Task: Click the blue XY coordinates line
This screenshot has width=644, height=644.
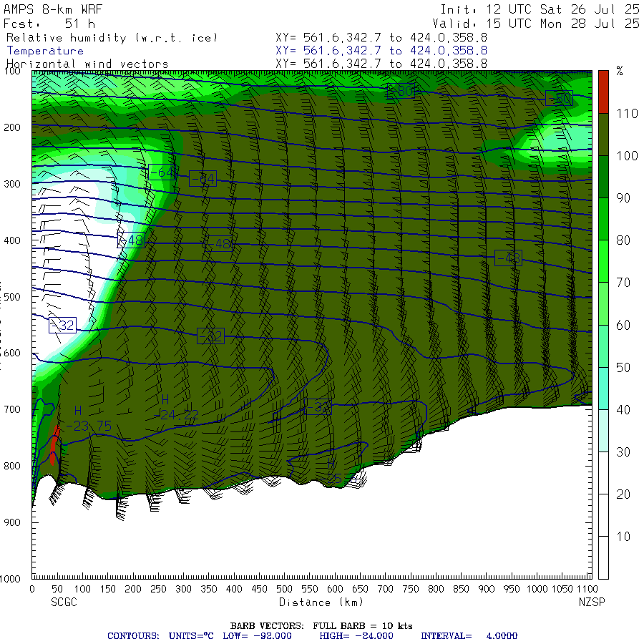Action: coord(381,51)
